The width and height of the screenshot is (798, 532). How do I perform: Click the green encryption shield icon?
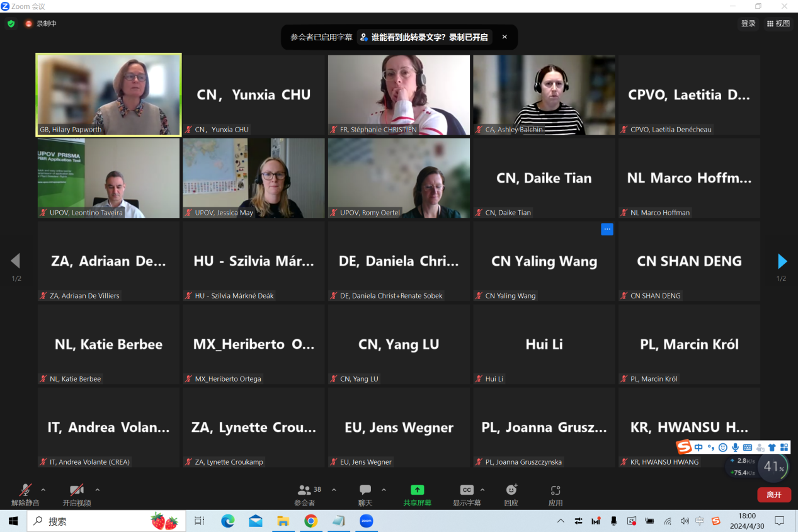coord(11,24)
